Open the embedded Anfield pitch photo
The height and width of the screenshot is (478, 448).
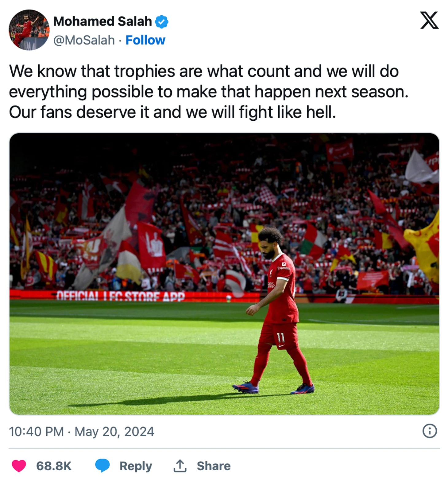click(224, 274)
